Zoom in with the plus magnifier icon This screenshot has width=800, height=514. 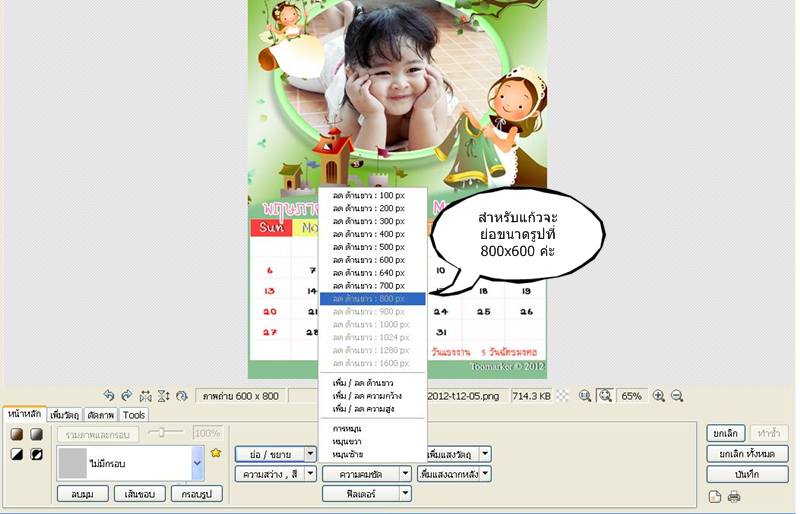point(659,396)
